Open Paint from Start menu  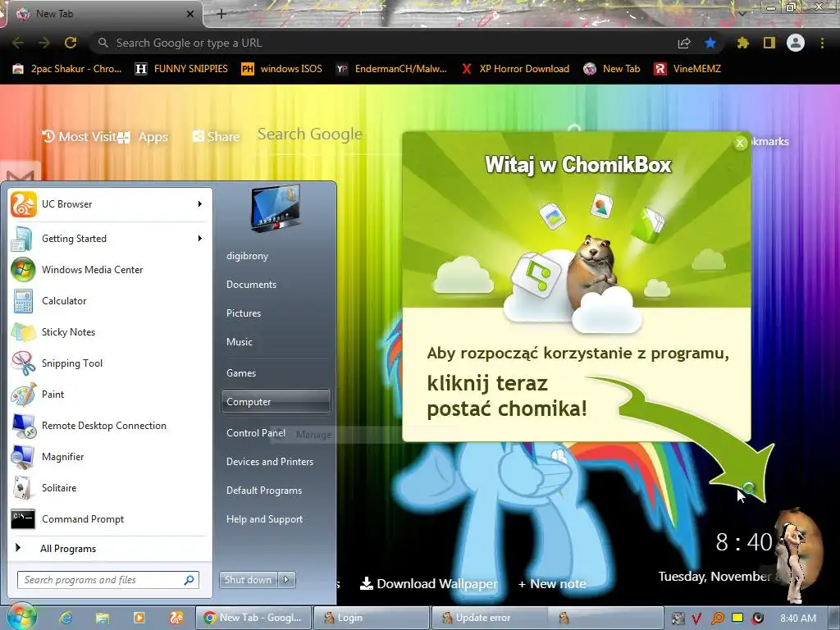[x=109, y=395]
